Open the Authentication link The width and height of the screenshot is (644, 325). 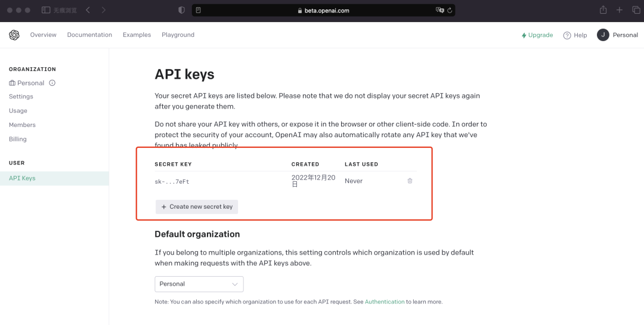(385, 302)
